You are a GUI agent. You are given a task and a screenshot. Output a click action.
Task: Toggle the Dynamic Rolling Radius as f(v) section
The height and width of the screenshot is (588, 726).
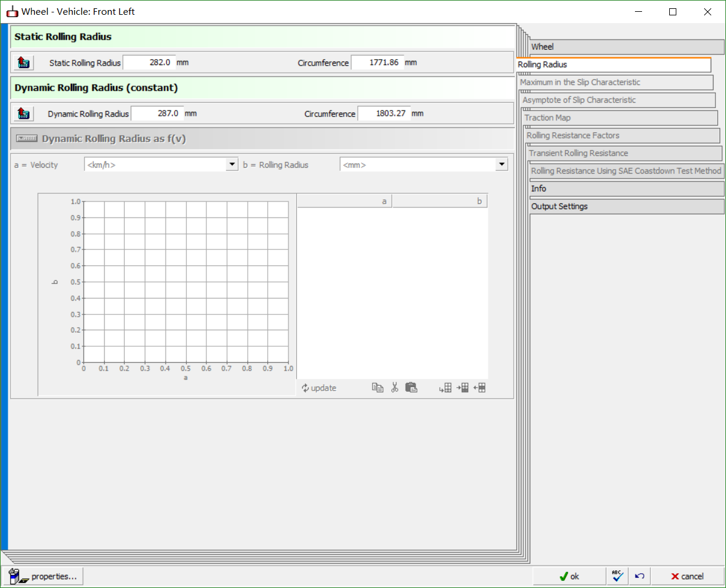pos(27,139)
